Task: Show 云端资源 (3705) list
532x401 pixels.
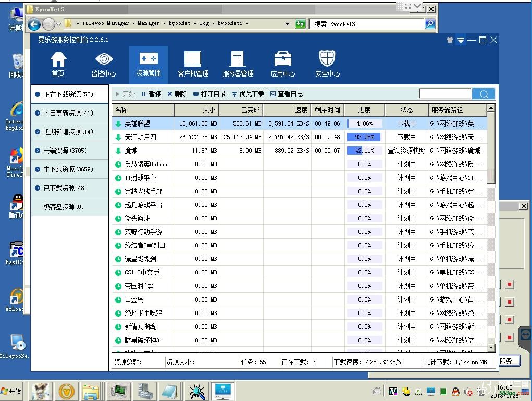Action: (x=69, y=150)
